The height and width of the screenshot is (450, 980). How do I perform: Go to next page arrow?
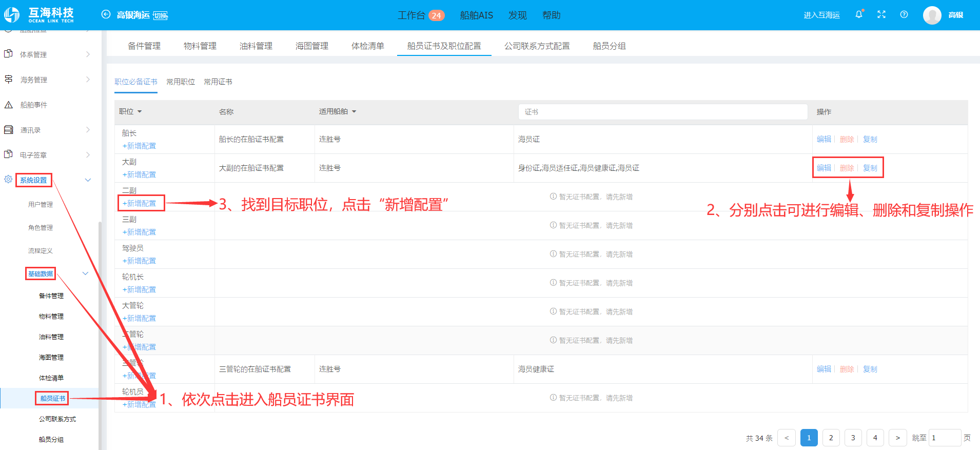[x=897, y=438]
